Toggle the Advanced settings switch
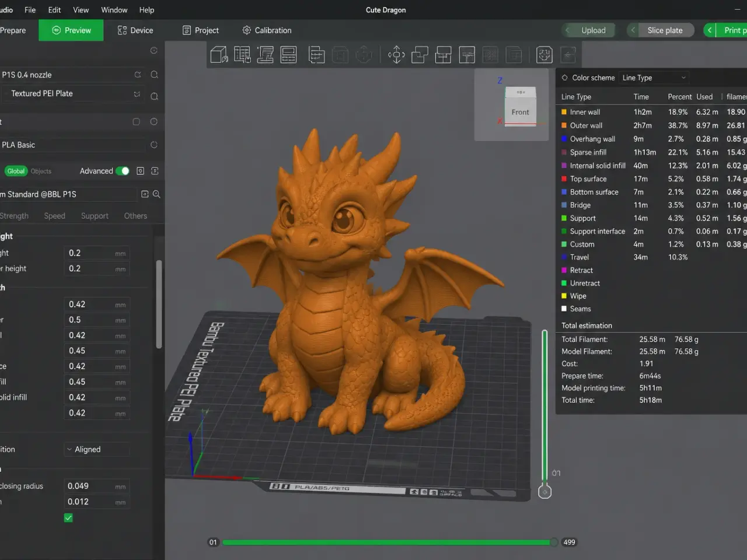 pos(123,171)
